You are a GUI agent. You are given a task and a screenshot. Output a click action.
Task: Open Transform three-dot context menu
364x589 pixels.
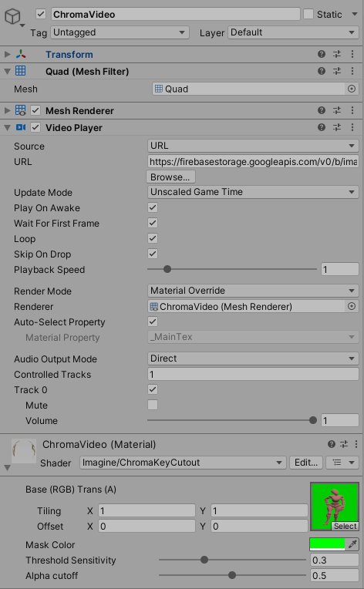[x=352, y=54]
